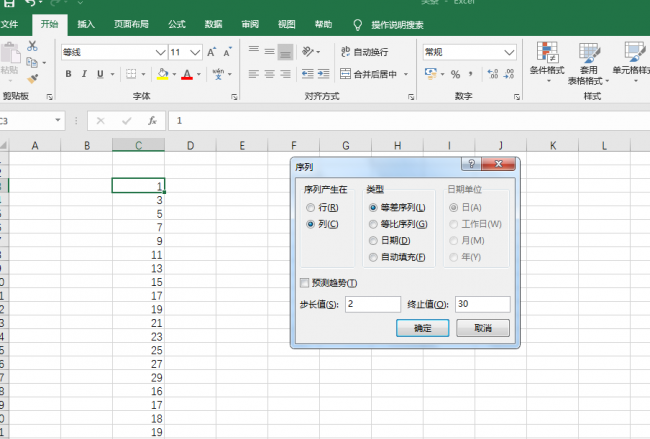650x439 pixels.
Task: Apply cell borders icon
Action: (x=131, y=74)
